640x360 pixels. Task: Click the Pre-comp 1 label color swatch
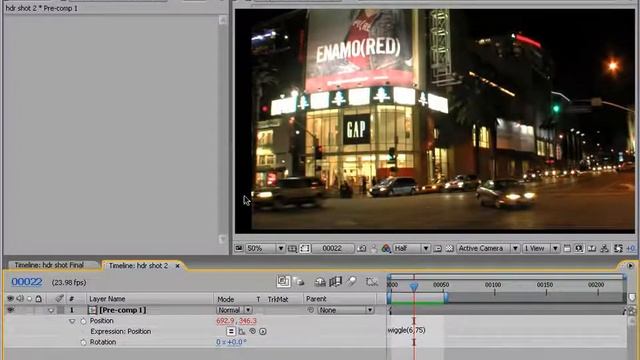(61, 310)
